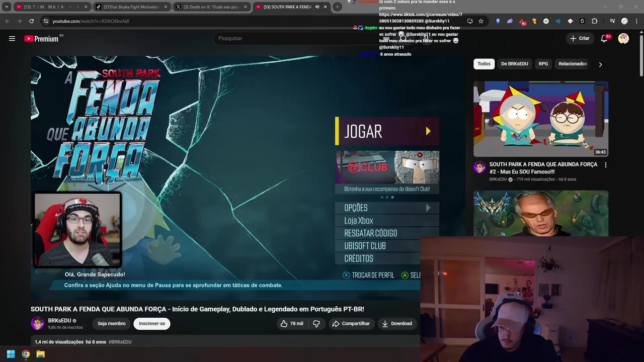Open the red 9+ badge extension
This screenshot has width=644, height=362.
coord(522,22)
